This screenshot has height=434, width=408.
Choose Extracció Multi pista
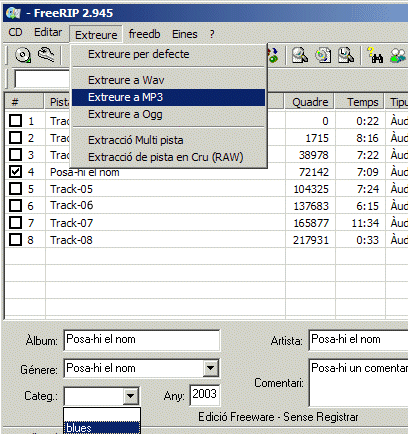point(169,140)
